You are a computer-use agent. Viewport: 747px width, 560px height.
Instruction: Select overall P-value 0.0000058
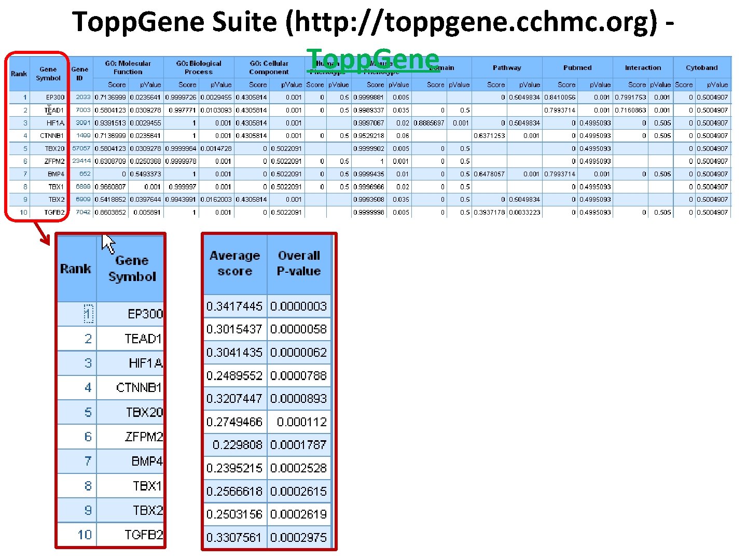[x=299, y=329]
